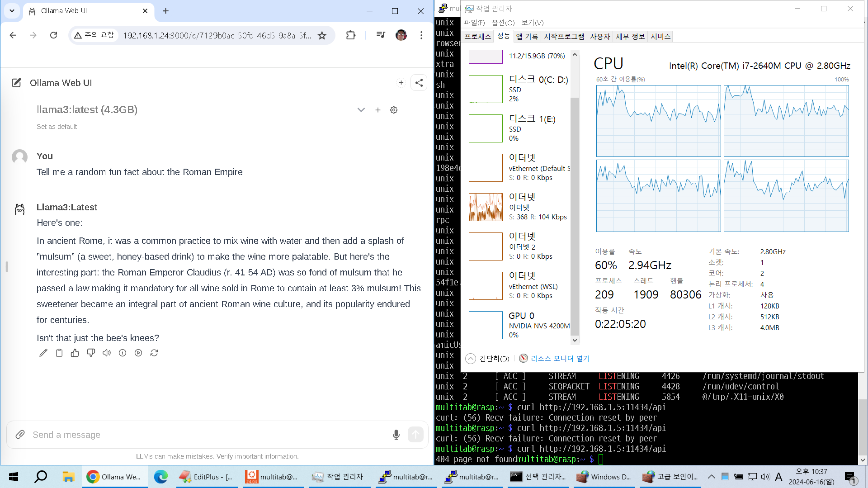Select vEthernet (Default Switch) performance item

click(x=519, y=168)
